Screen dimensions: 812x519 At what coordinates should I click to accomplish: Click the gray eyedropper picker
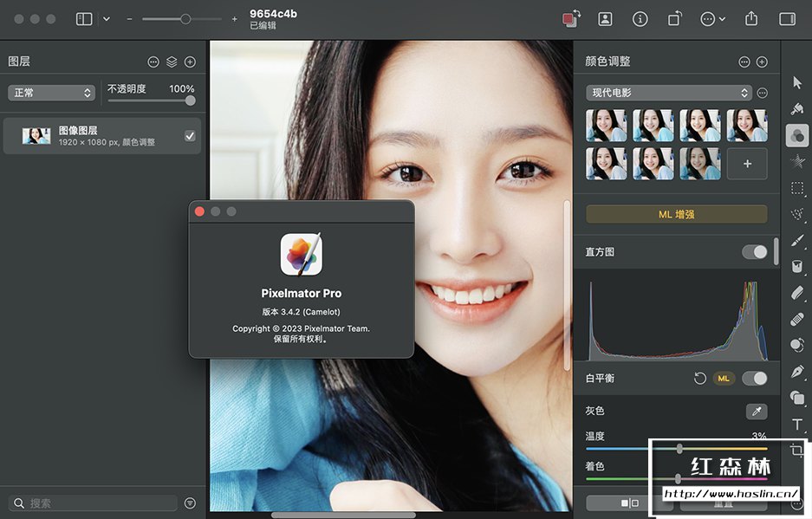756,412
